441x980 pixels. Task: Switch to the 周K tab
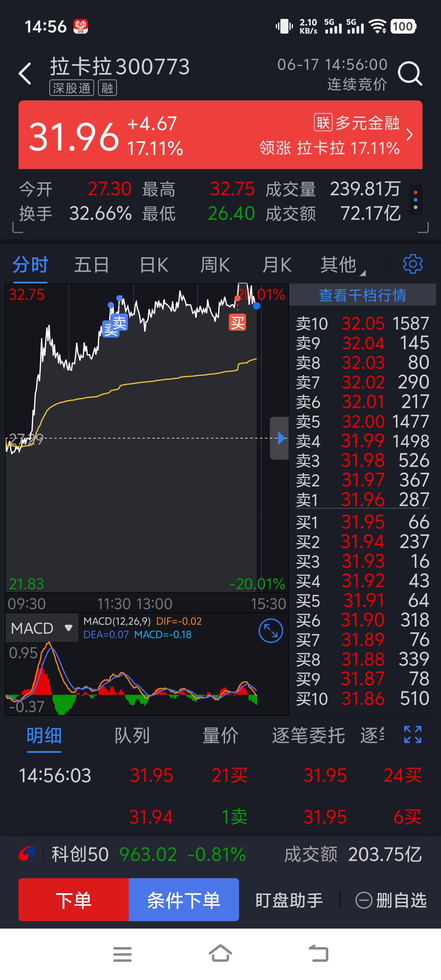[215, 264]
